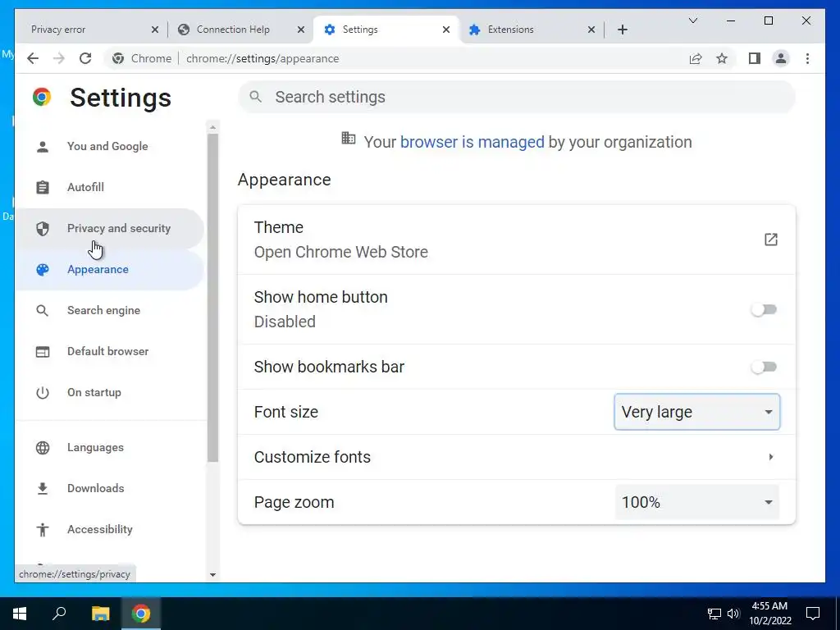Open Accessibility settings

pos(109,529)
